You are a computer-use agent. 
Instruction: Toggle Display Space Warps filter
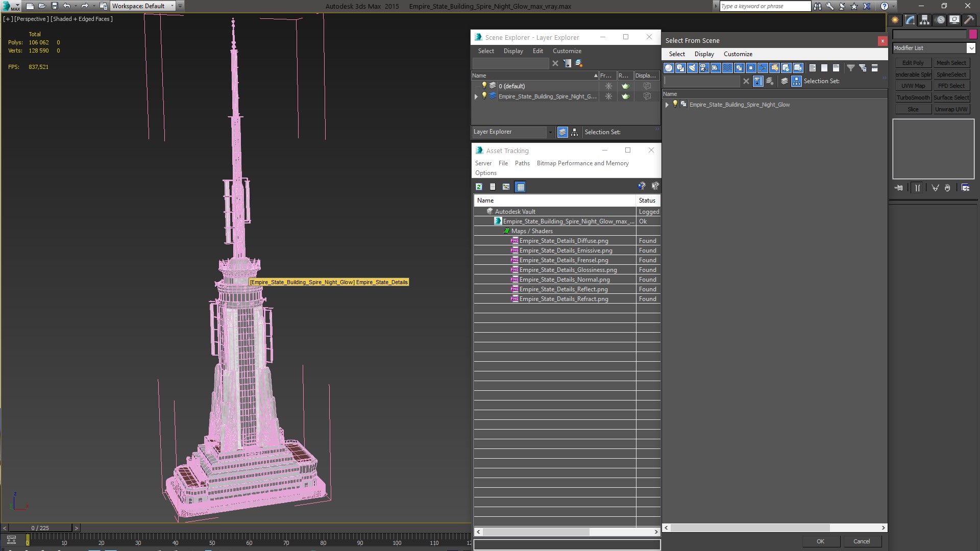727,68
